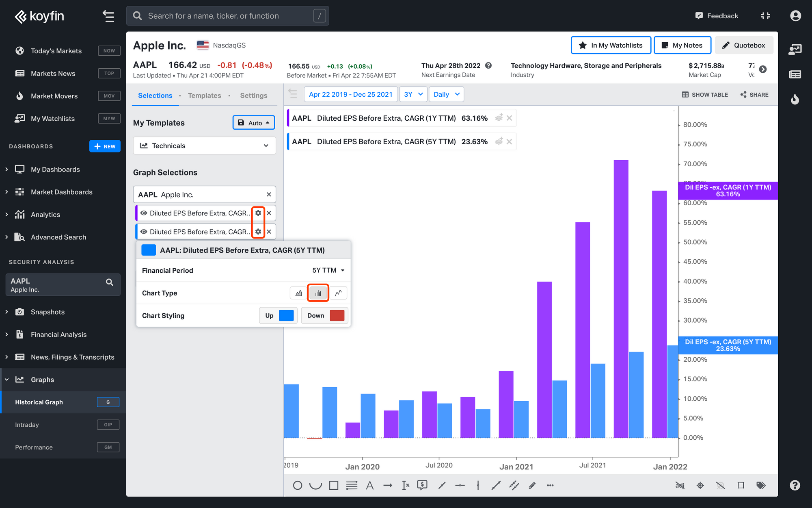Open the watchlist icon in right rail
This screenshot has height=508, width=812.
(x=795, y=50)
